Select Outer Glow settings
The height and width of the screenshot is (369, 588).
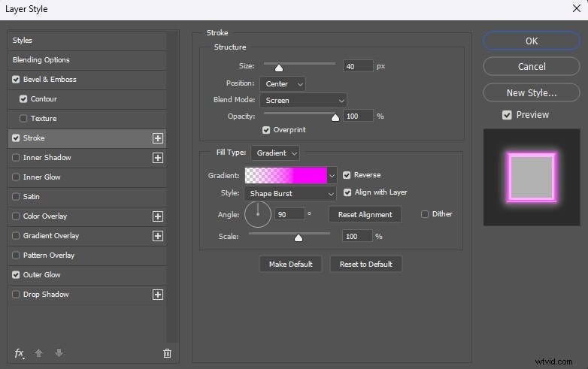tap(42, 274)
